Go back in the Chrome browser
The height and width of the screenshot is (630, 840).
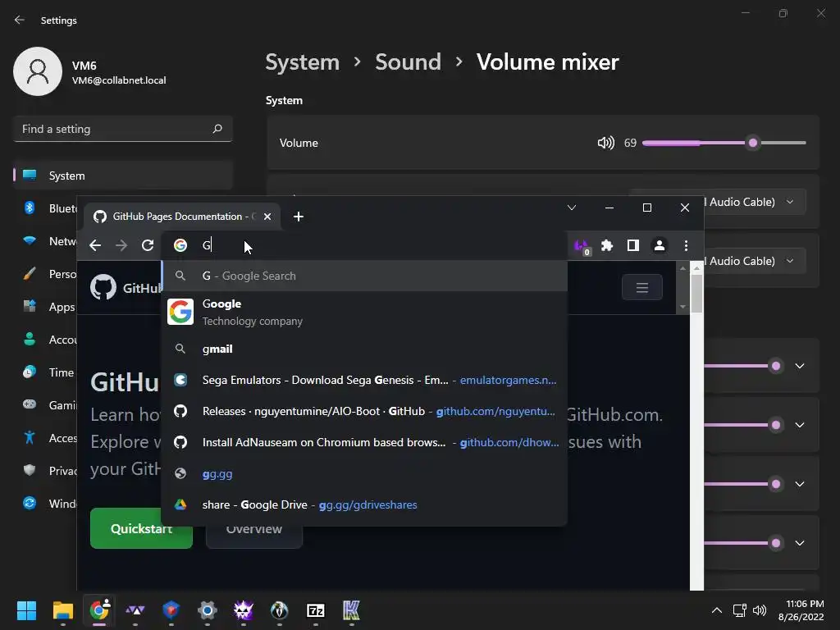[x=95, y=245]
